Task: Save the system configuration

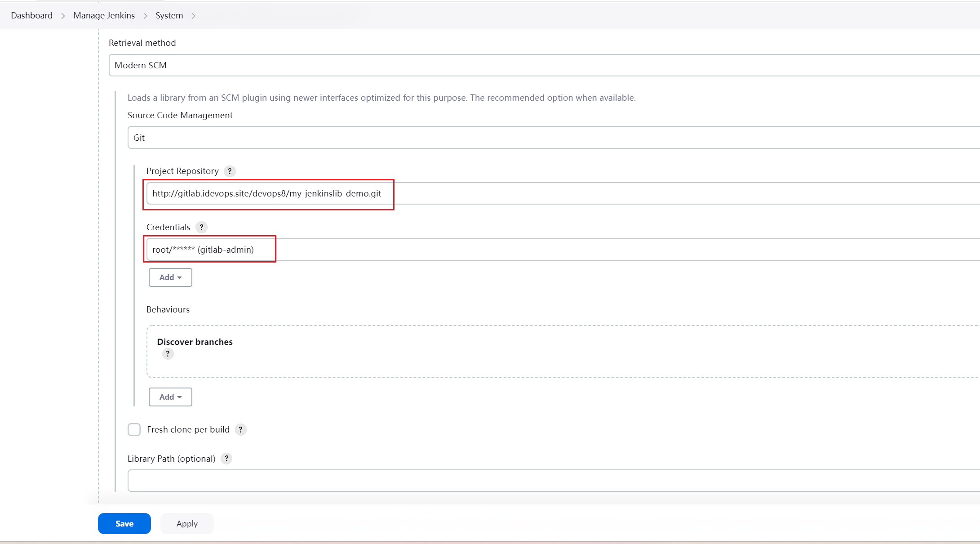Action: (x=124, y=524)
